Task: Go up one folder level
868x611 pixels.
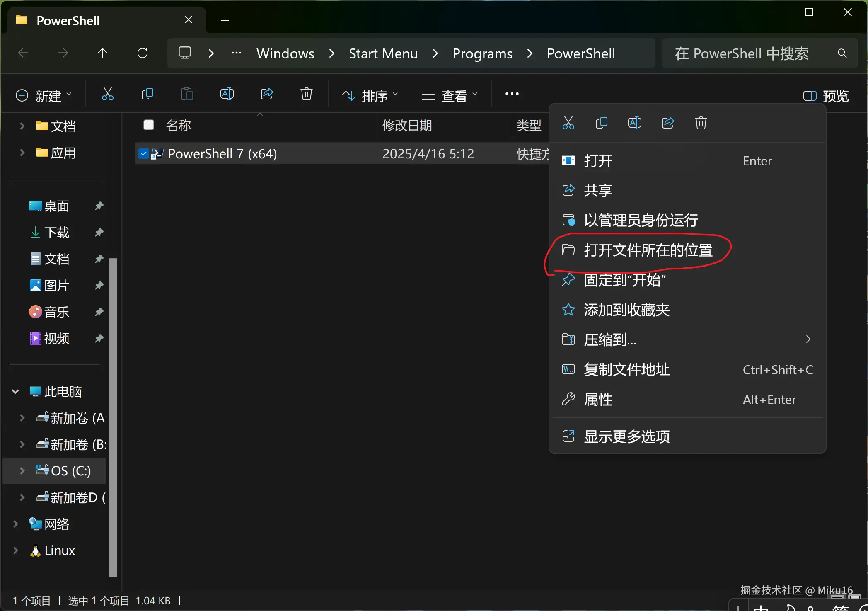Action: pos(102,53)
